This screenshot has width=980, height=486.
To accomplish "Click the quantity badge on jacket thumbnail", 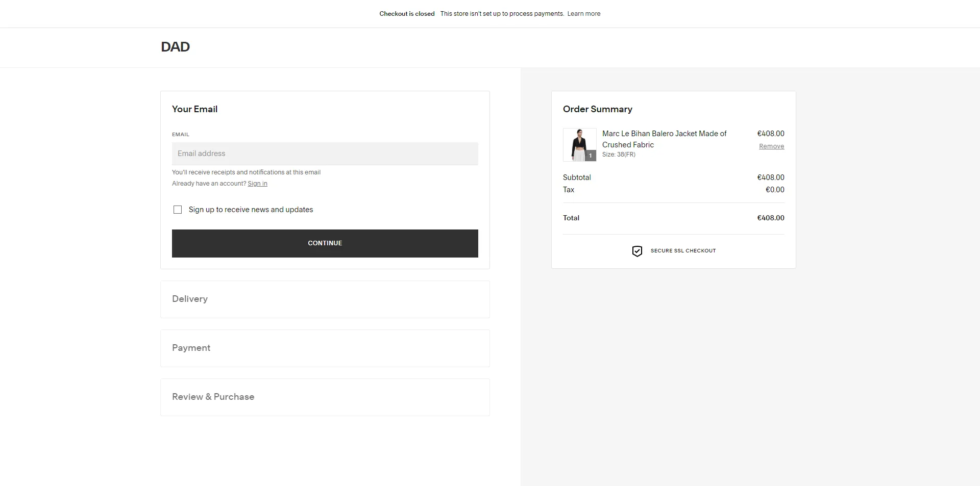I will coord(591,156).
